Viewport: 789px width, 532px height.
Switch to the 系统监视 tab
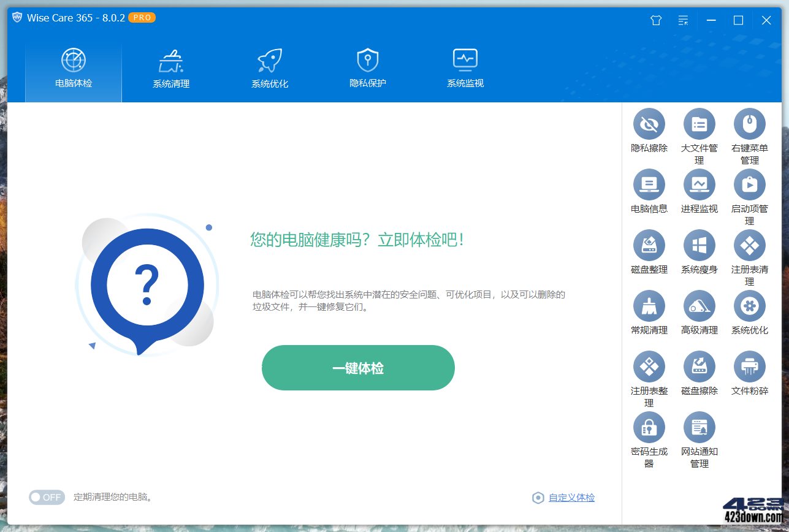(465, 70)
